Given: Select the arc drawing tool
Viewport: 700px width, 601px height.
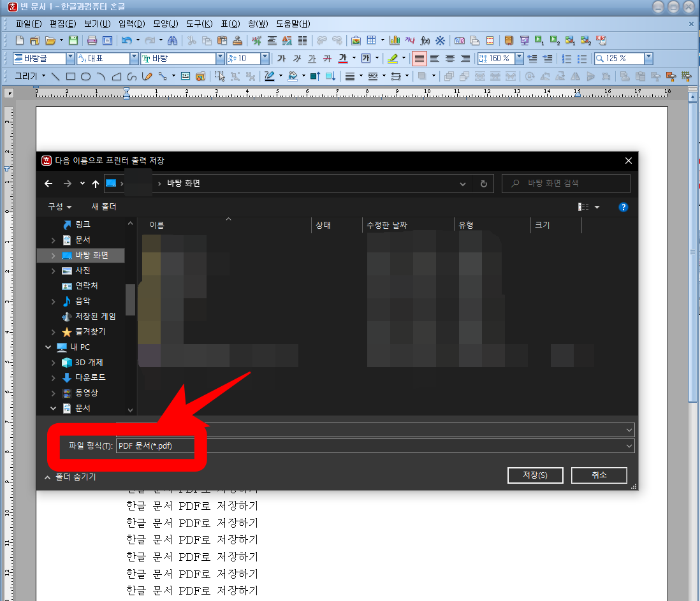Looking at the screenshot, I should pos(101,76).
